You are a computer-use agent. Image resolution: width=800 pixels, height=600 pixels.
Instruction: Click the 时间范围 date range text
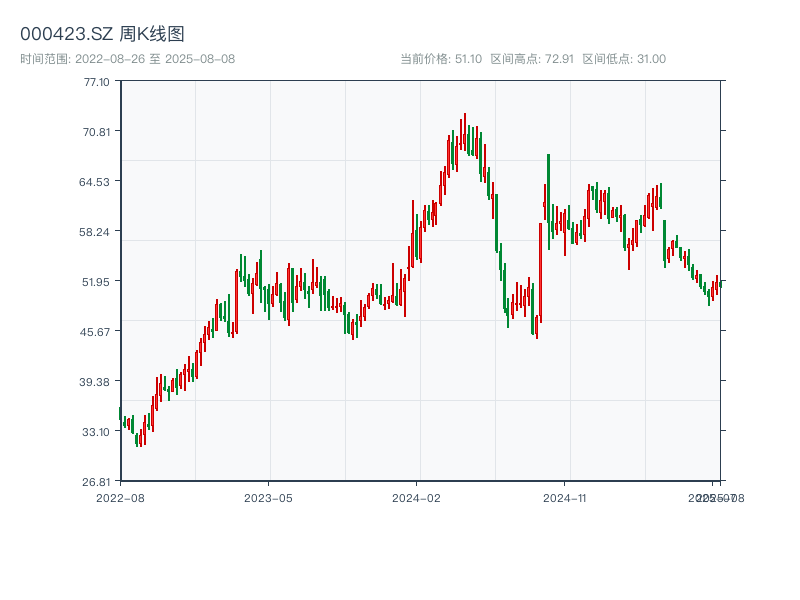(x=127, y=59)
